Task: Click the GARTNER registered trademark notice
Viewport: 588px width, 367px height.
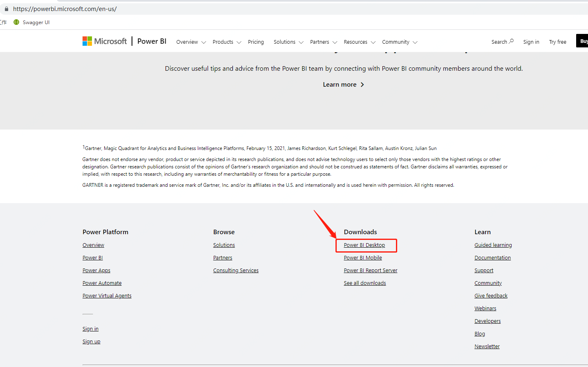Action: [x=268, y=185]
